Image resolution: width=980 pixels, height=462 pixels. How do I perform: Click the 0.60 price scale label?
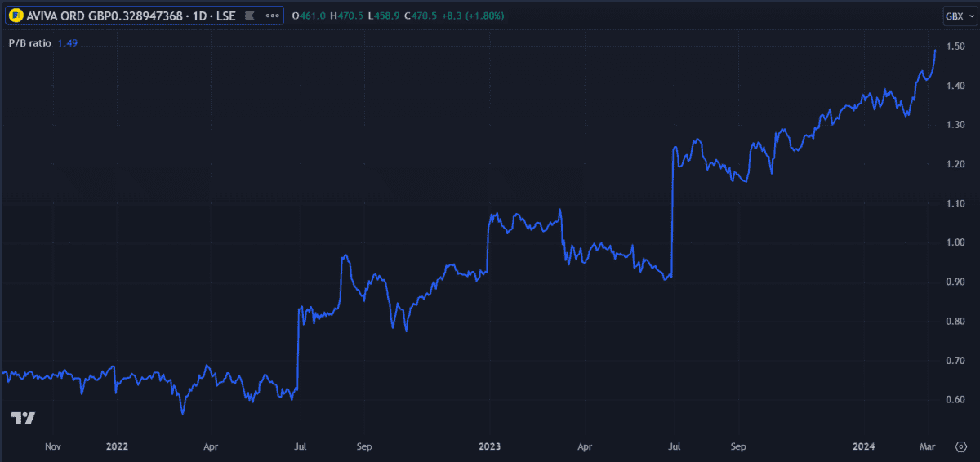[956, 399]
